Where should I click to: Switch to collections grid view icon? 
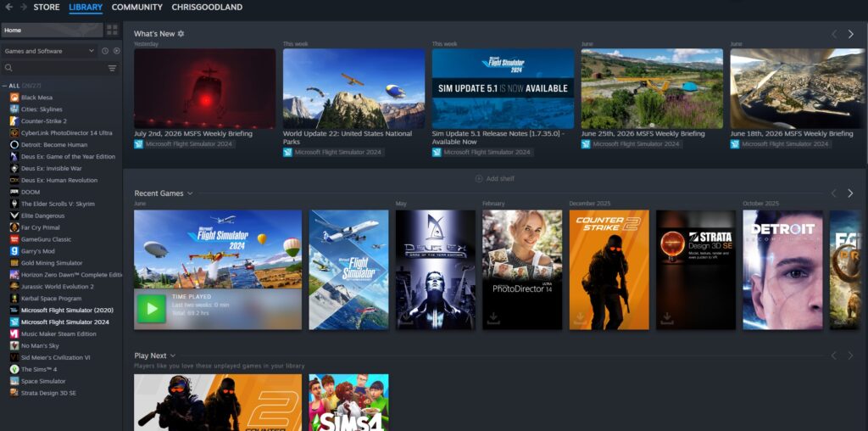(112, 30)
